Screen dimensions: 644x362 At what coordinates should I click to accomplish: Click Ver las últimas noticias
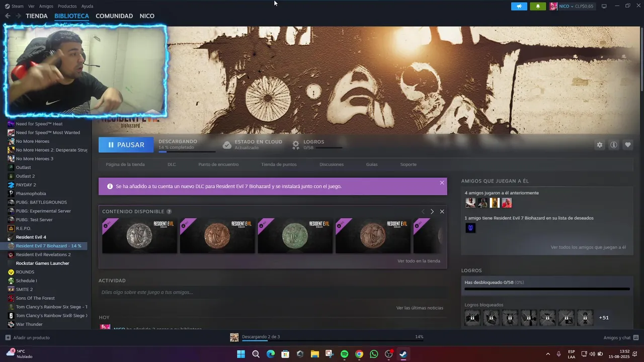tap(420, 308)
